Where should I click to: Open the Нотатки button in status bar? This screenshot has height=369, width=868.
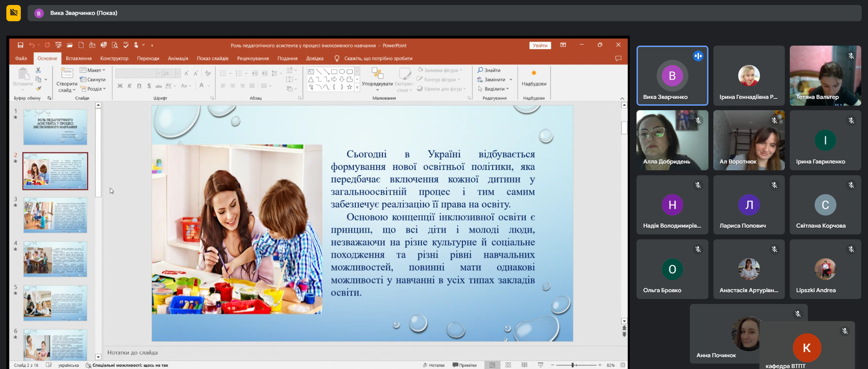434,365
